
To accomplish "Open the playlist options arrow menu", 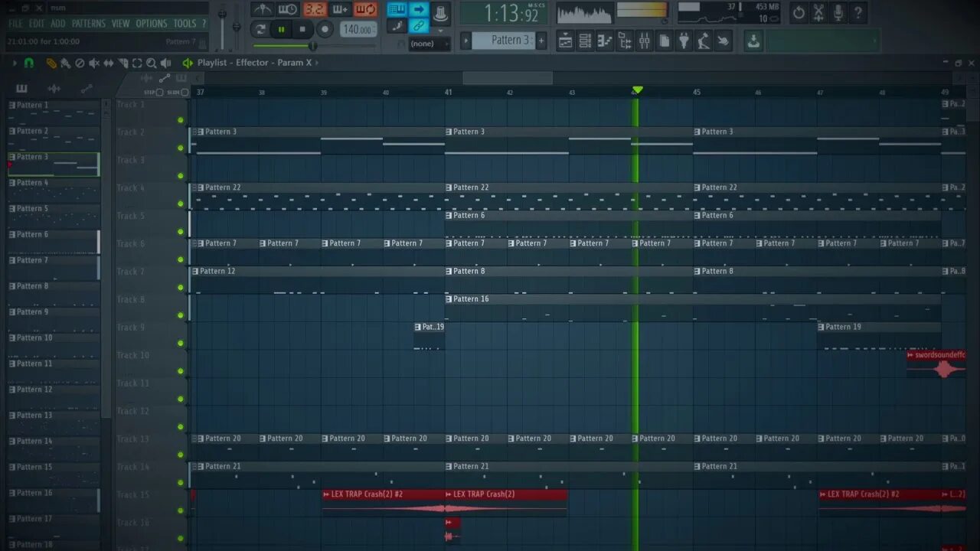I will (x=14, y=63).
